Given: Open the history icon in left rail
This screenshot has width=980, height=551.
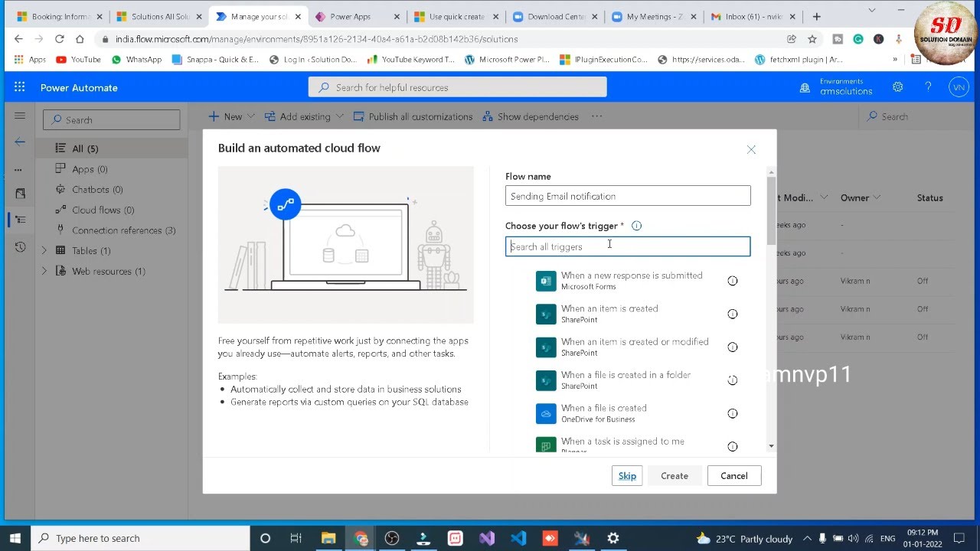Looking at the screenshot, I should click(x=20, y=246).
